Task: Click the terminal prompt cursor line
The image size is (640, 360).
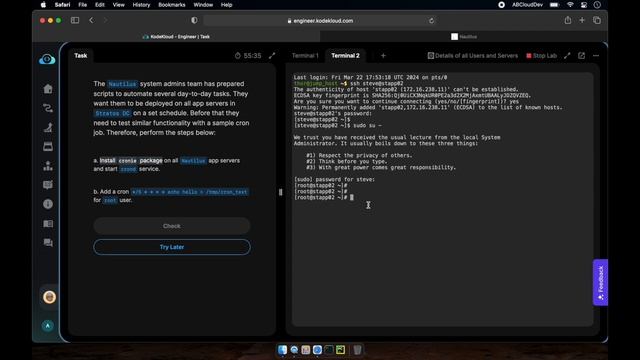Action: [324, 198]
